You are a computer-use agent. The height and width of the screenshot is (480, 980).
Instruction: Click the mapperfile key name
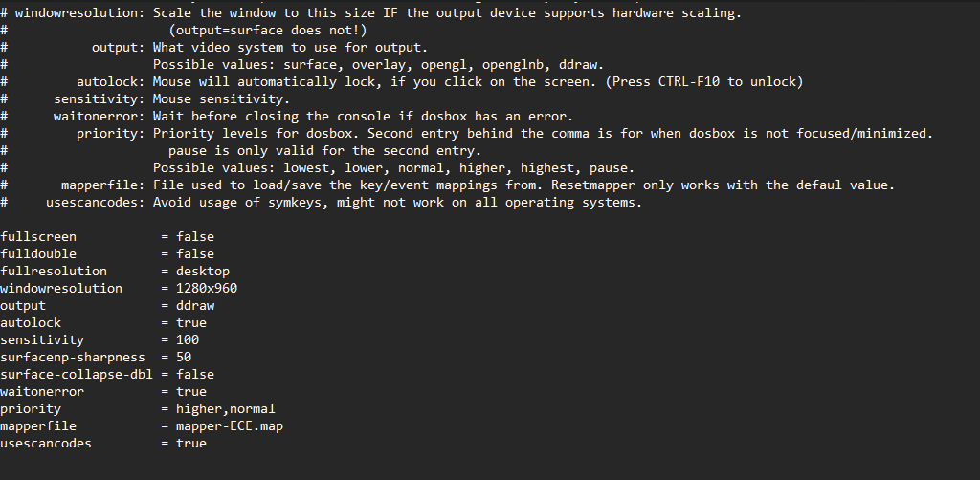[38, 426]
